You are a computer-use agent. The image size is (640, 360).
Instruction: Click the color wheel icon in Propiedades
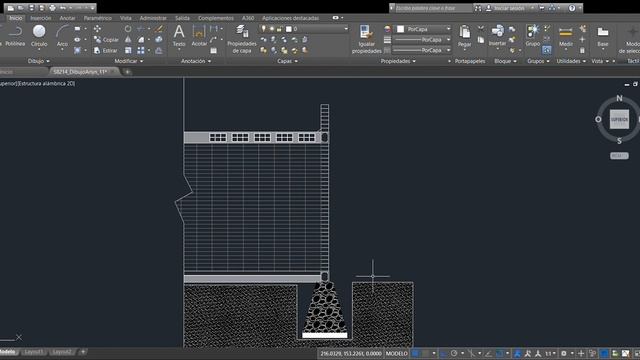pos(387,29)
